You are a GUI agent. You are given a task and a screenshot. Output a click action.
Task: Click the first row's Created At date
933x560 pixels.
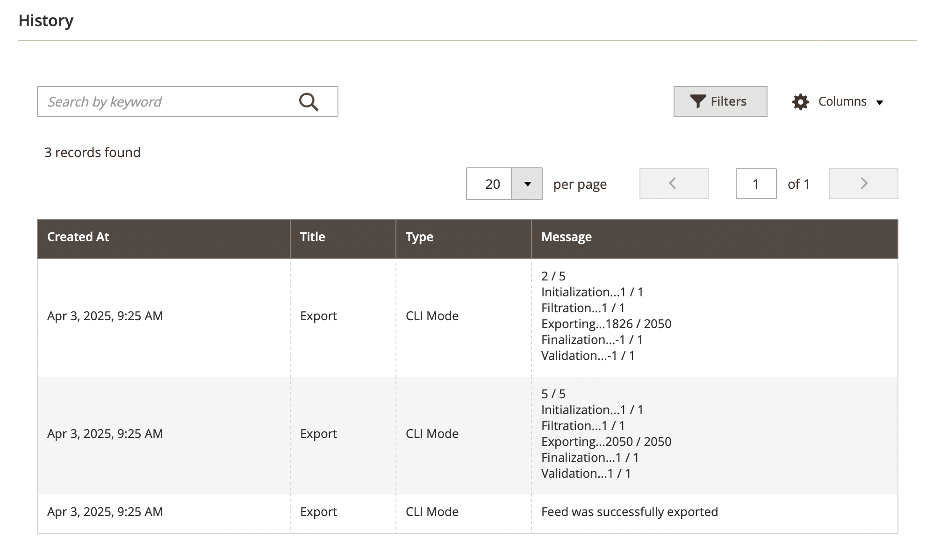point(105,316)
